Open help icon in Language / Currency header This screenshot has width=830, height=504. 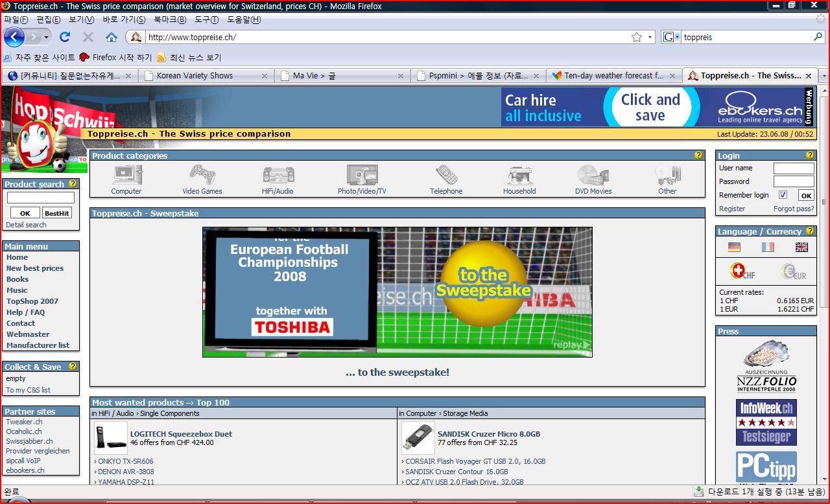810,231
